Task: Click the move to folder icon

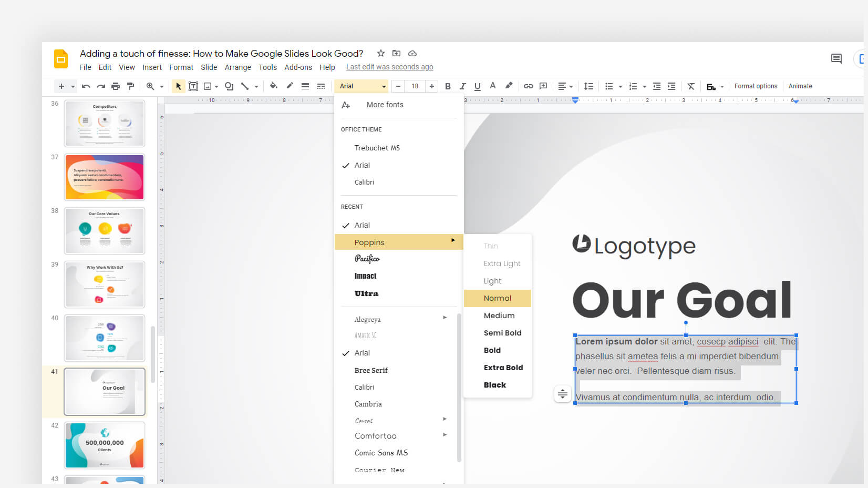Action: click(x=397, y=53)
